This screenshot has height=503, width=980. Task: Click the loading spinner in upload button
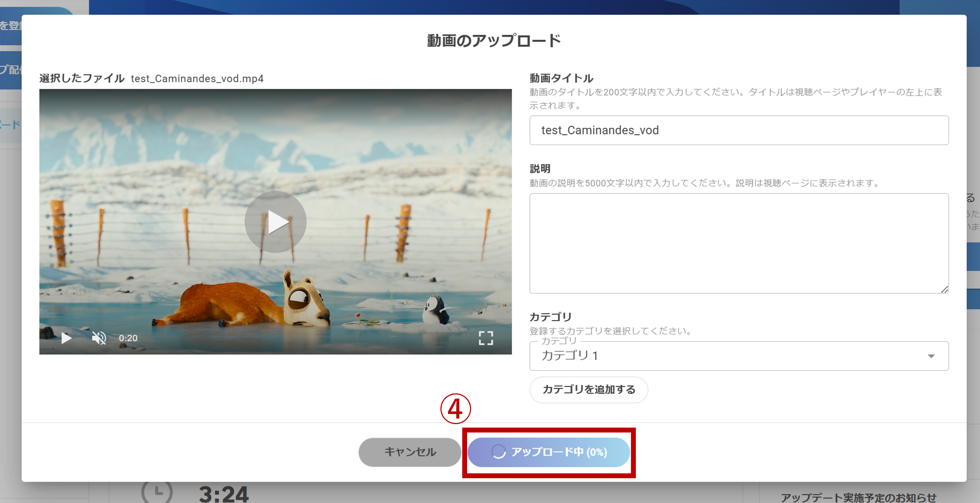point(498,452)
